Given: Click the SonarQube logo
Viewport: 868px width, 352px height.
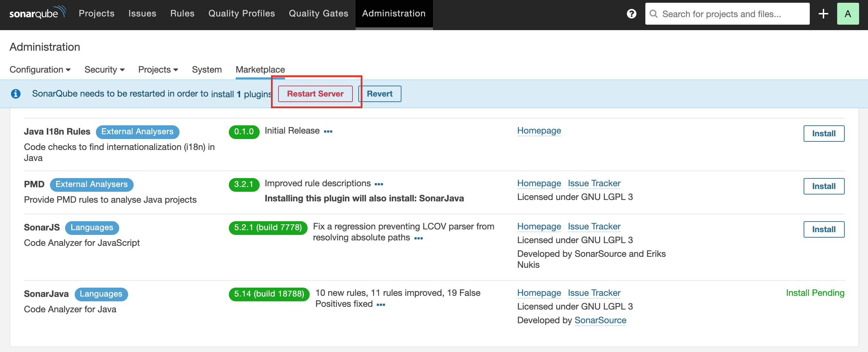Looking at the screenshot, I should [x=37, y=13].
